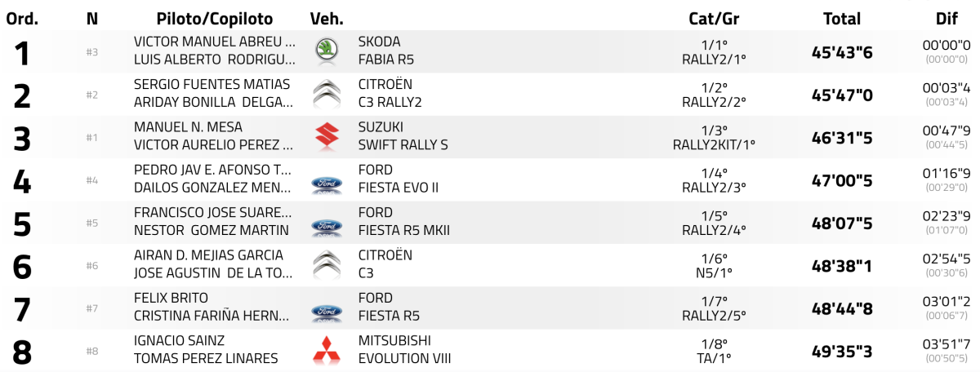Click the Citroën logo beside the C3 entry
The image size is (980, 372).
pyautogui.click(x=327, y=264)
